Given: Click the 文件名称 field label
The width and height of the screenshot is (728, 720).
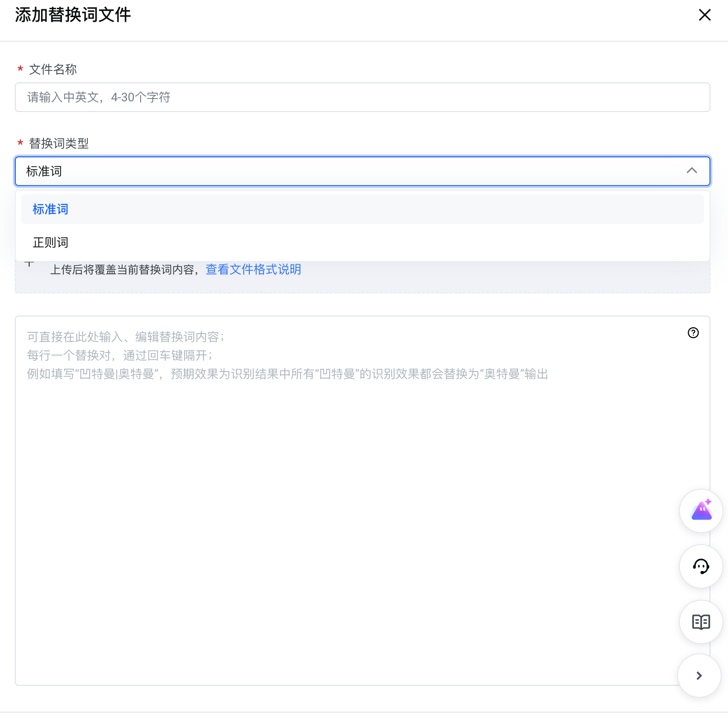Looking at the screenshot, I should coord(53,69).
